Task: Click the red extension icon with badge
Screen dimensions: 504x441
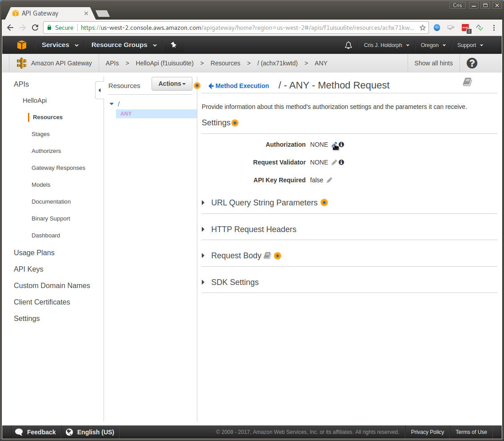Action: click(x=466, y=28)
